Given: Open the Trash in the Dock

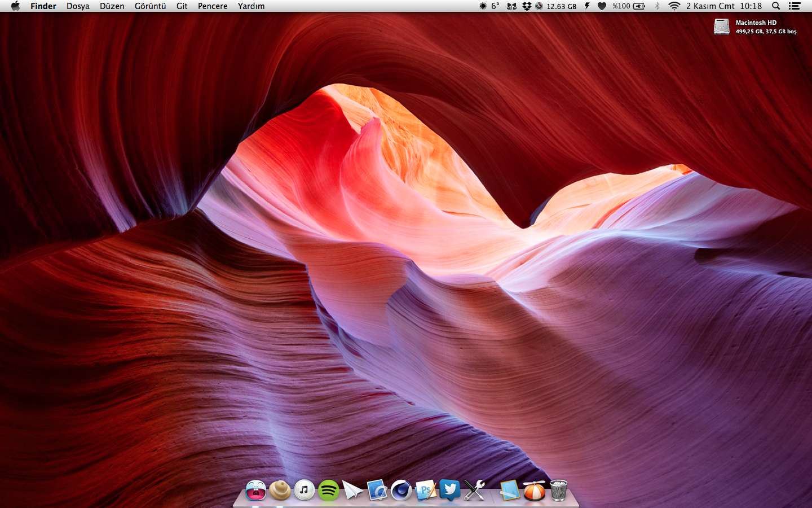Looking at the screenshot, I should [558, 490].
